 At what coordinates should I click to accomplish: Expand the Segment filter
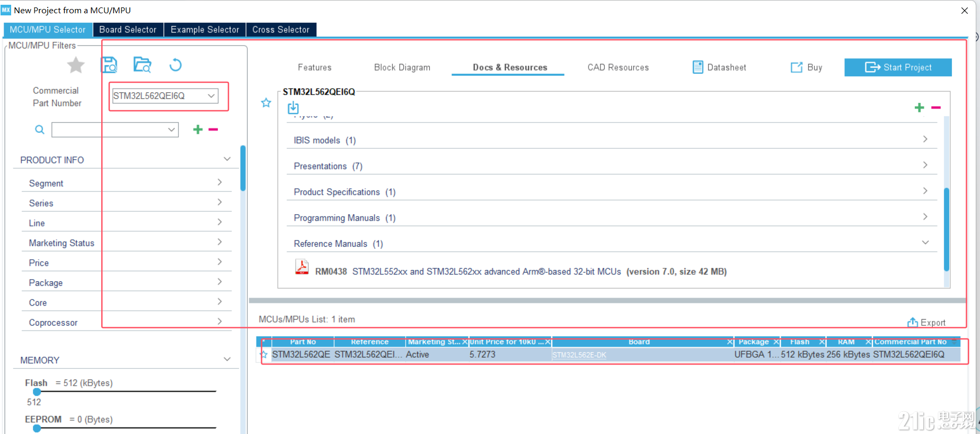(219, 183)
